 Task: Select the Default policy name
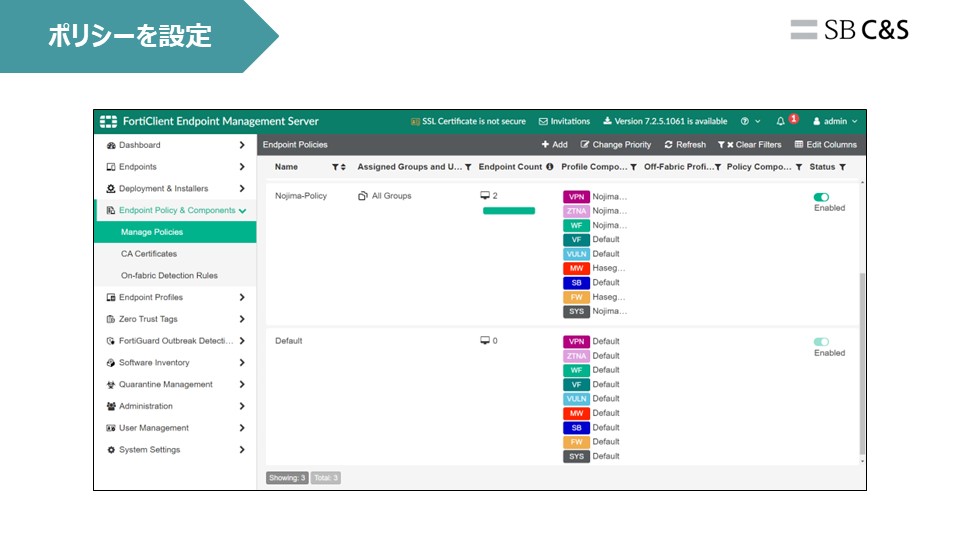click(288, 340)
